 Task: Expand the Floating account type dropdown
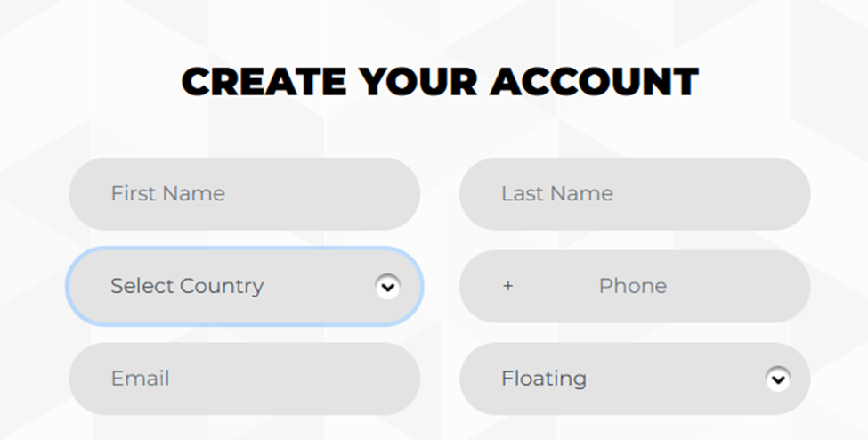pyautogui.click(x=635, y=379)
